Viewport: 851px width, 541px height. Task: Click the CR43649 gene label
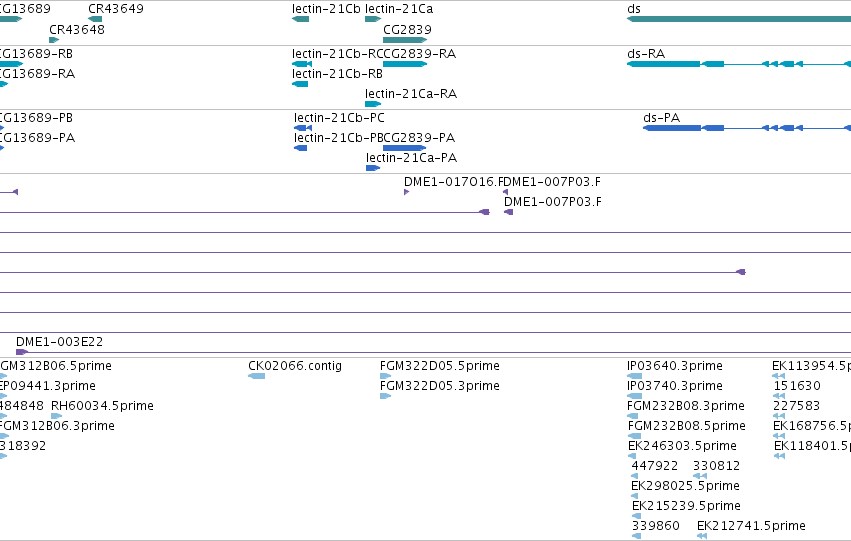[x=116, y=9]
